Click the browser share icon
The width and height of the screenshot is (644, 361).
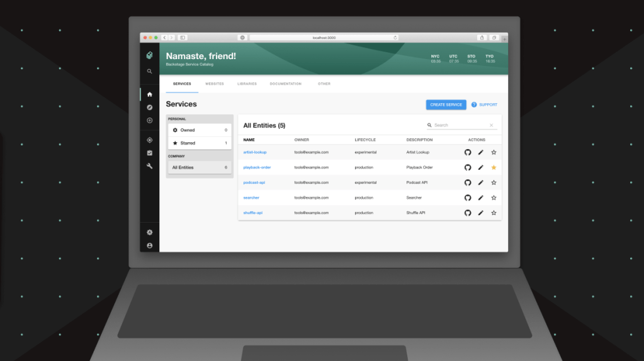pos(482,38)
